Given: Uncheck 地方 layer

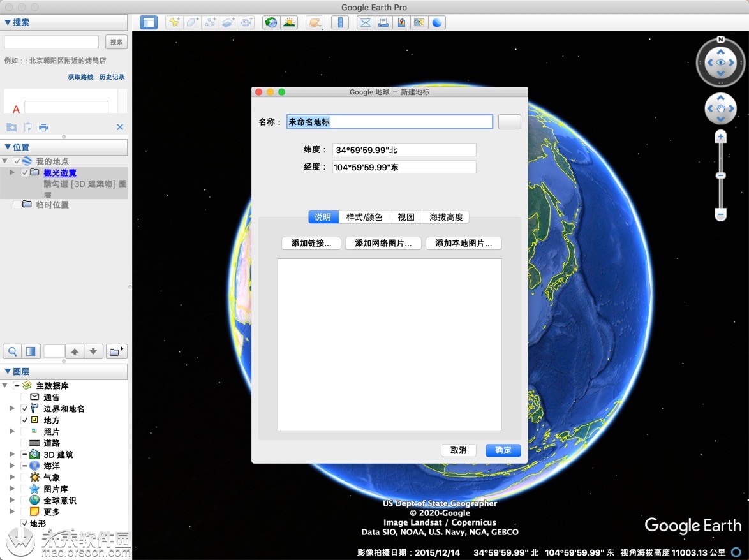Looking at the screenshot, I should point(25,420).
